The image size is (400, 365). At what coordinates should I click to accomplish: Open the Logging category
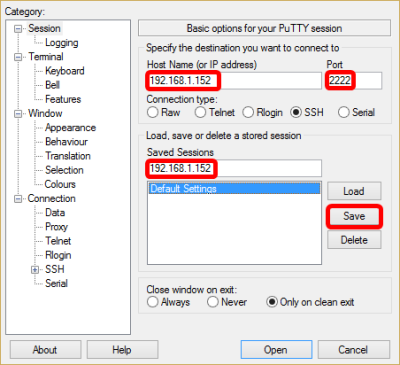(x=62, y=43)
